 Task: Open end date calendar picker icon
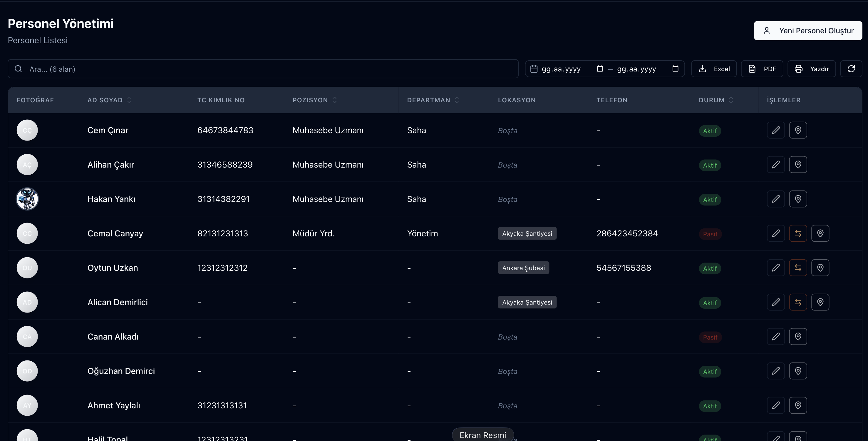pos(675,69)
